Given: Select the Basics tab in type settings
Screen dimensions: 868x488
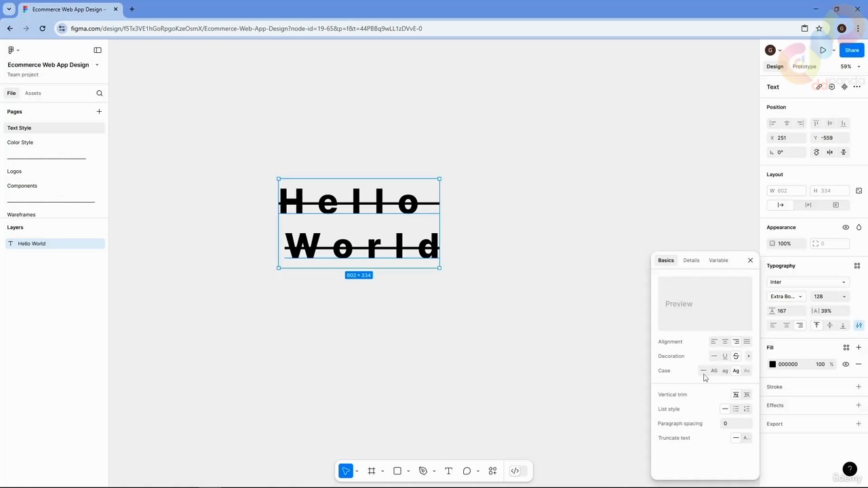Looking at the screenshot, I should 666,260.
